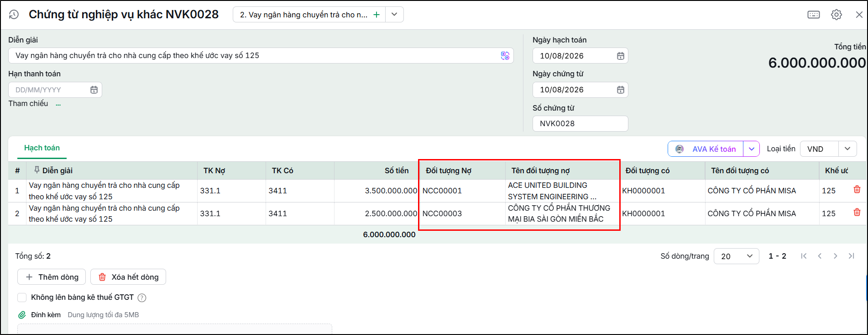Click the Xóa hết dòng button
This screenshot has height=335, width=868.
[x=128, y=277]
